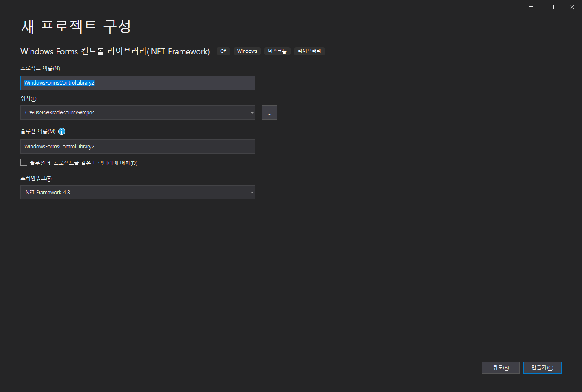The width and height of the screenshot is (582, 392).
Task: Click the 프로젝트 이름(N) label
Action: (40, 68)
